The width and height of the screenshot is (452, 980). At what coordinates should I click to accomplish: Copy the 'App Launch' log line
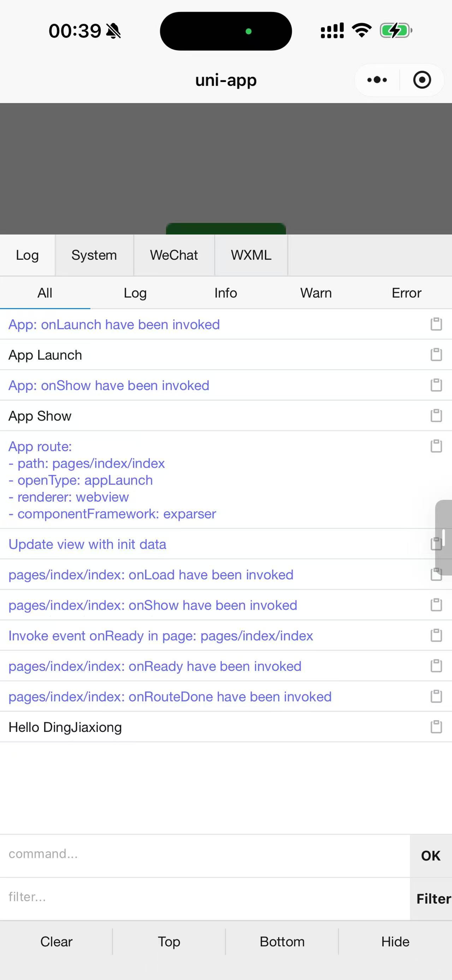436,355
